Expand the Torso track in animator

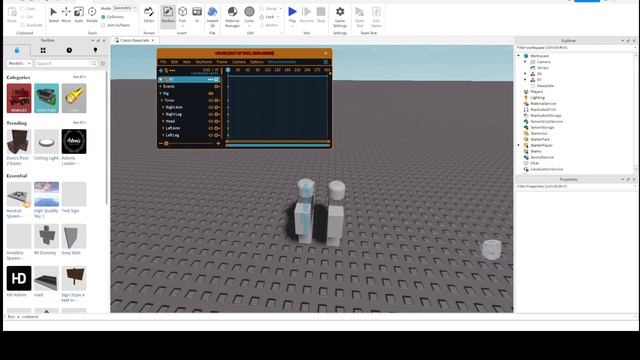coord(162,100)
